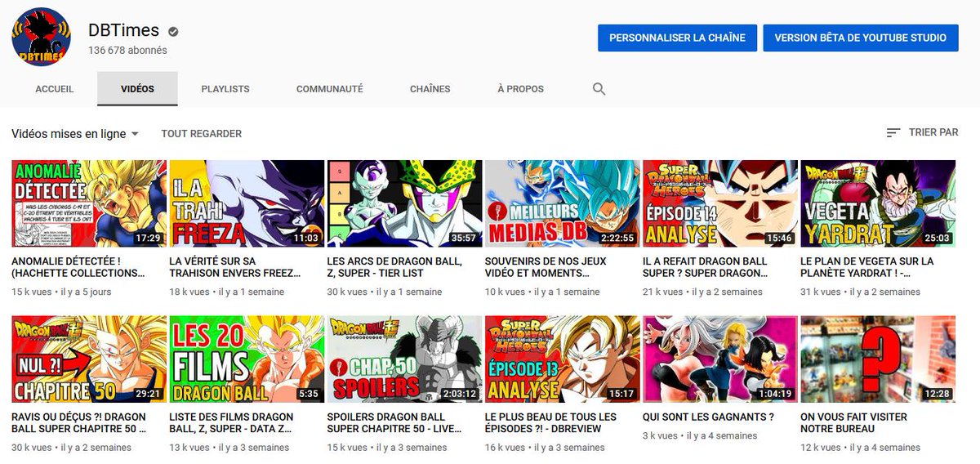Click title ANOMALIE DÉTECTÉE ! (HACHETTE COLLECTIONS
980x464 pixels.
[x=79, y=267]
